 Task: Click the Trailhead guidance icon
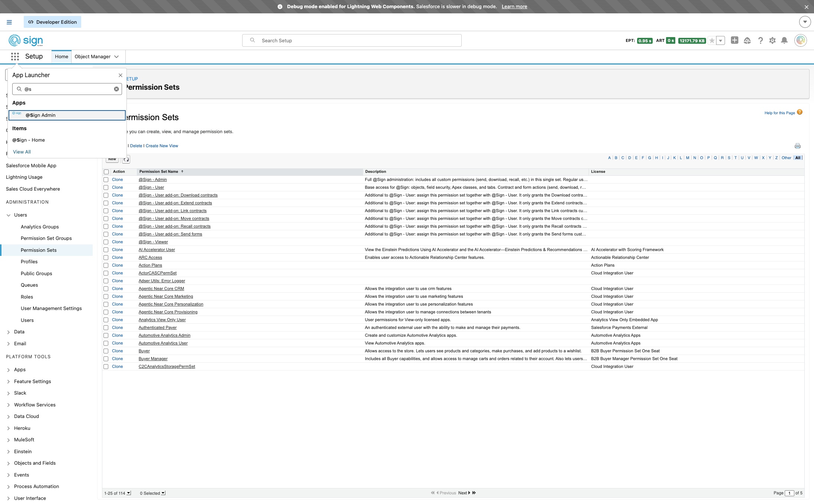pyautogui.click(x=747, y=40)
